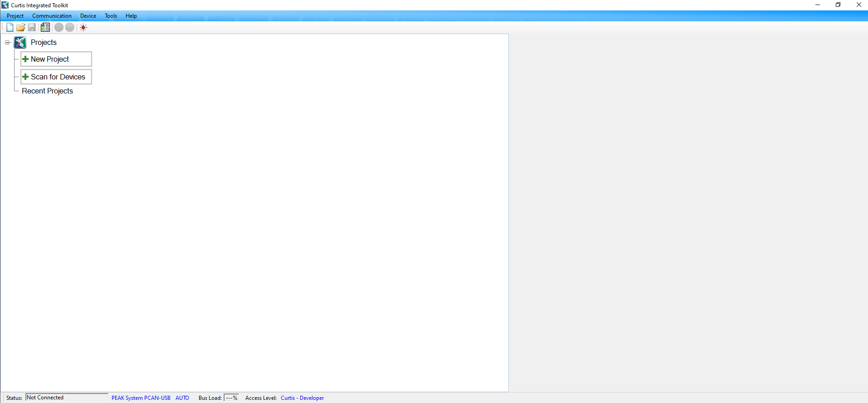Click the Curtis - Developer access level link
The height and width of the screenshot is (403, 868).
point(302,398)
